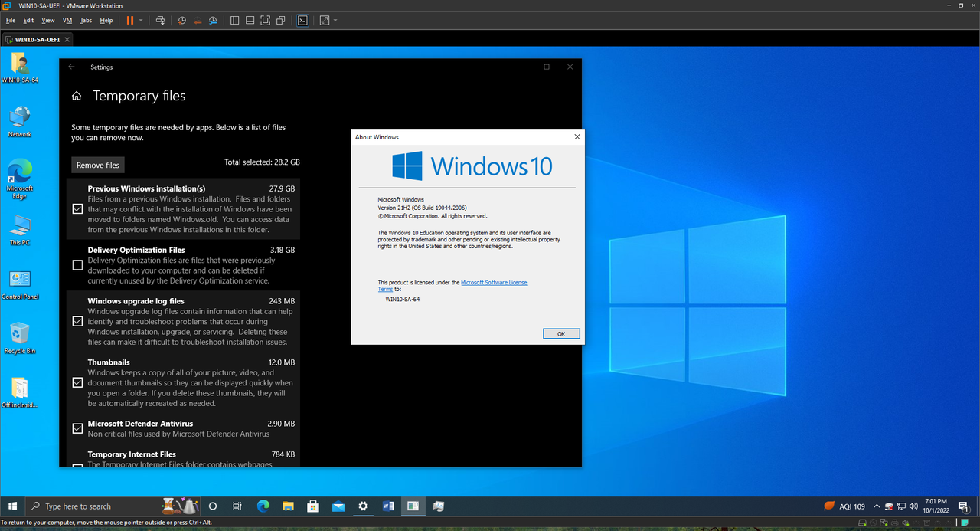Uncheck the Microsoft Defender Antivirus checkbox
Screen dimensions: 980x531
click(x=77, y=428)
